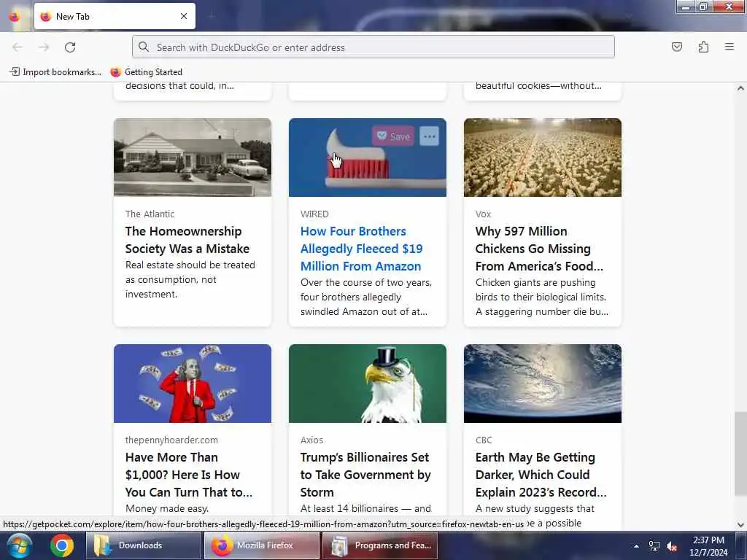The image size is (747, 560).
Task: Open Why 597 Million Chickens Go Missing
Action: [539, 249]
